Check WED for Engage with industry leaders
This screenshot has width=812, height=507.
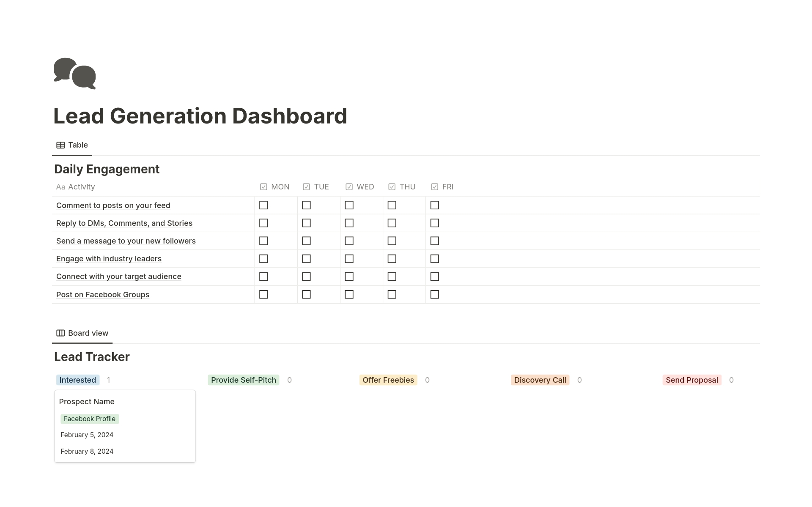[x=349, y=259]
